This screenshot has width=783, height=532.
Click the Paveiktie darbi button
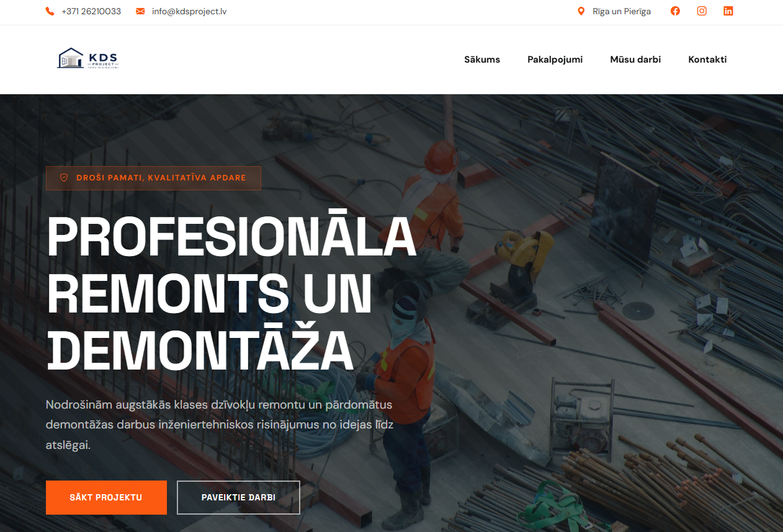[238, 497]
